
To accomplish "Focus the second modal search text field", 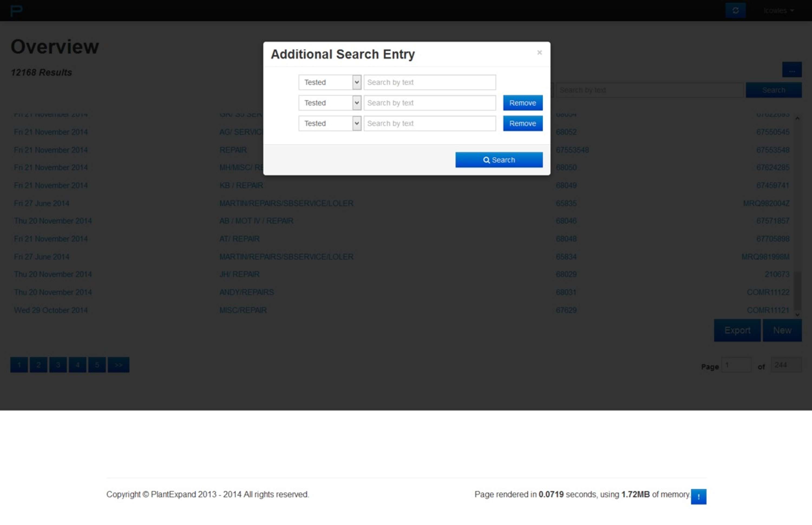I will coord(430,103).
